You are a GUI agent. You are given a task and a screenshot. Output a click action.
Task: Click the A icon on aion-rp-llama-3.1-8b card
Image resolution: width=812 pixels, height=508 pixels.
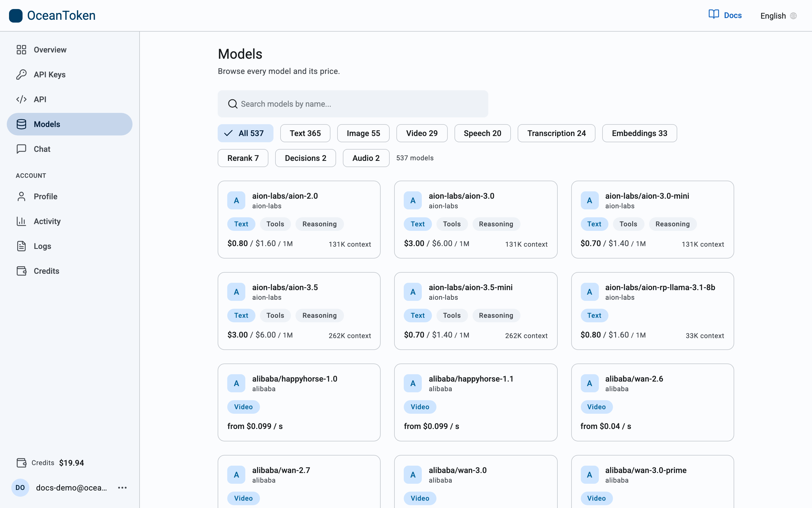(x=590, y=292)
